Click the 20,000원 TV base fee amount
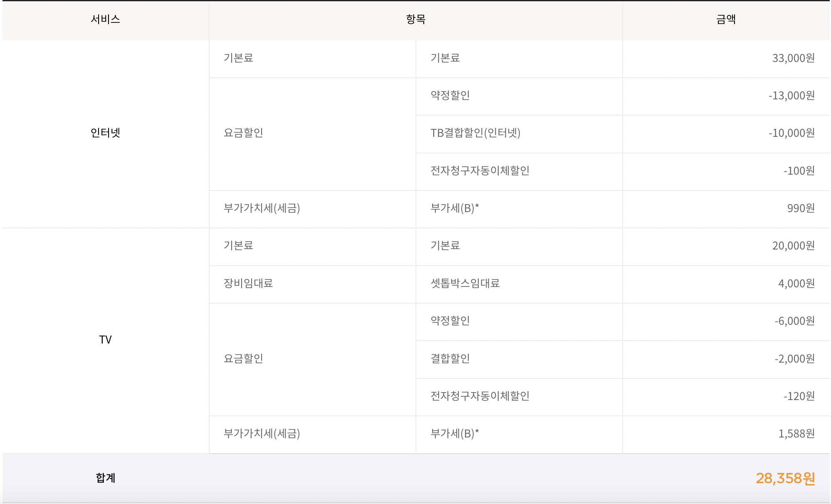 pos(793,246)
